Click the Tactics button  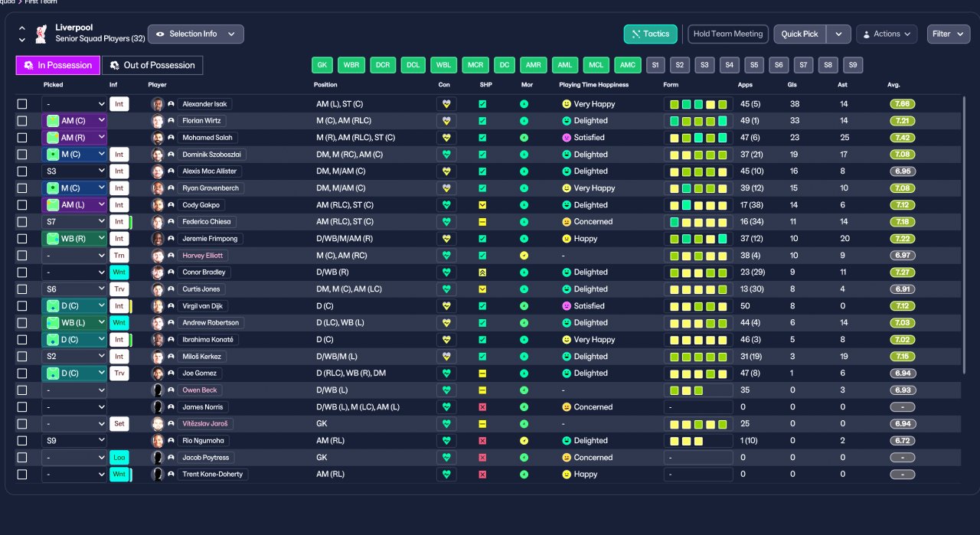[x=651, y=34]
